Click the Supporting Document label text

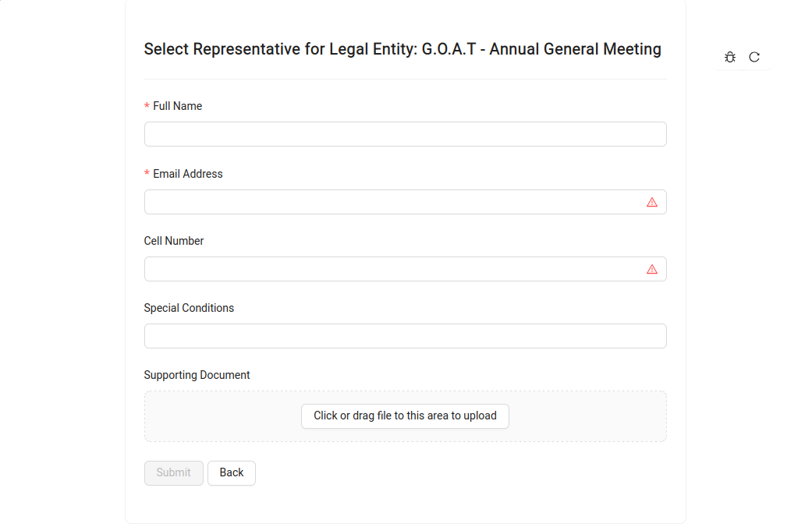[197, 375]
